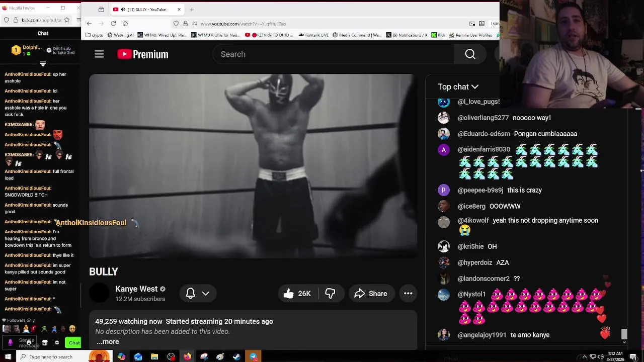Click the BULLY video player

point(253,166)
